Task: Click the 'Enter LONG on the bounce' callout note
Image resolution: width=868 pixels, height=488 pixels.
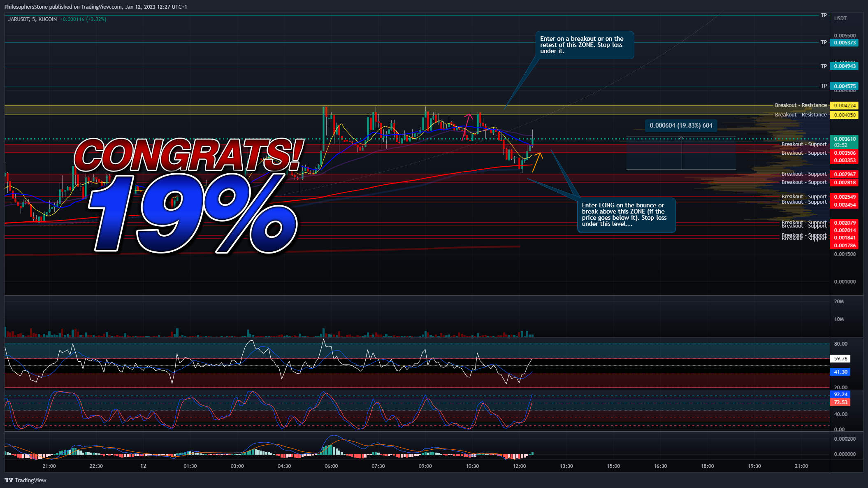Action: [626, 215]
